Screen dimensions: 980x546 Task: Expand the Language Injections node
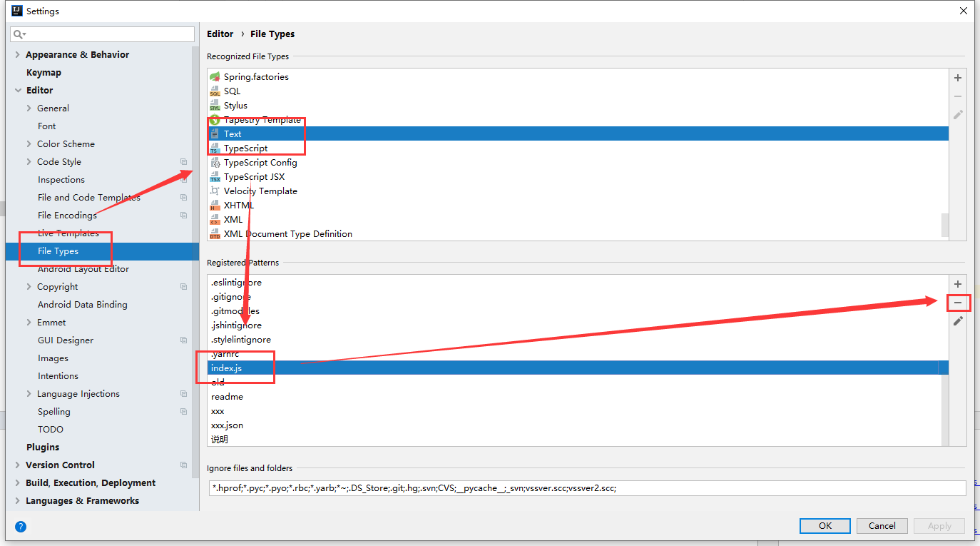pos(29,394)
